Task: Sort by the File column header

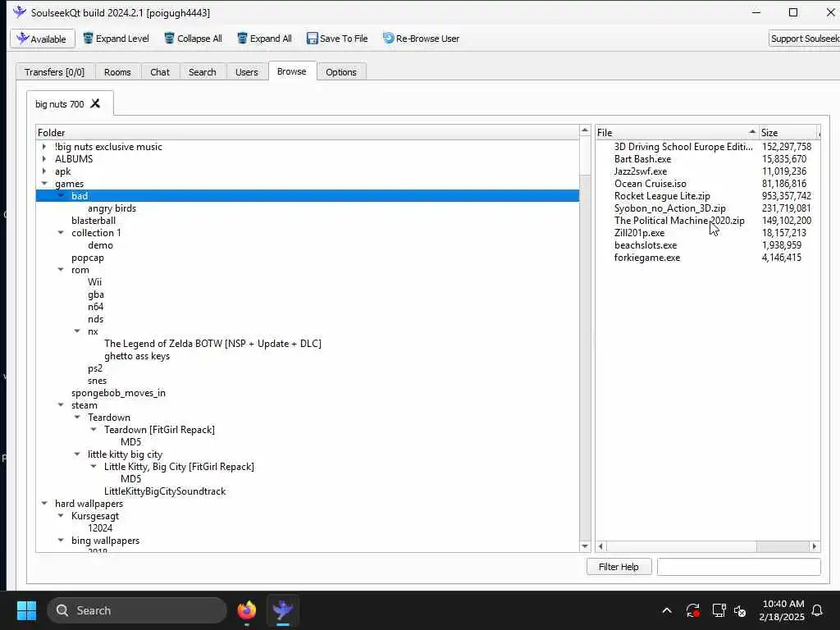Action: click(677, 132)
